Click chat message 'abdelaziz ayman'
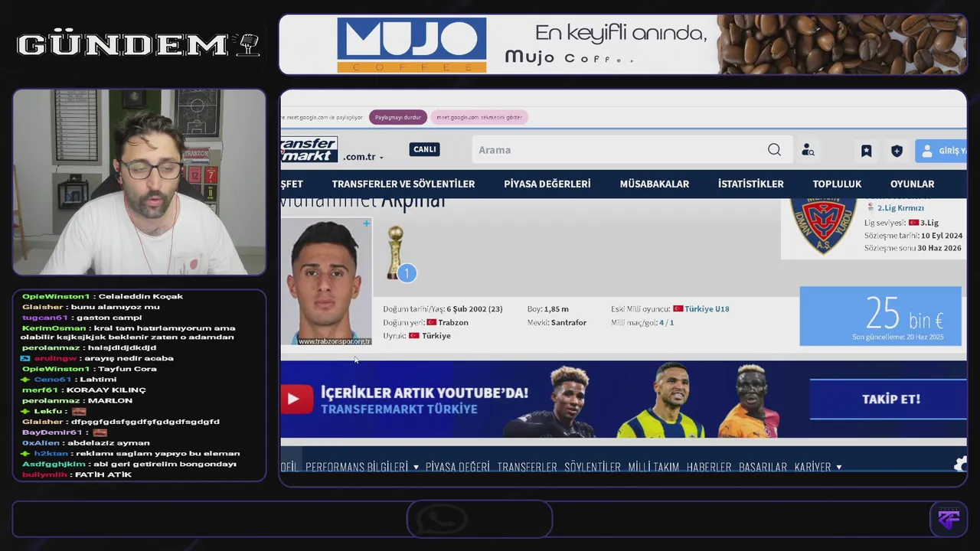The width and height of the screenshot is (980, 551). (109, 443)
